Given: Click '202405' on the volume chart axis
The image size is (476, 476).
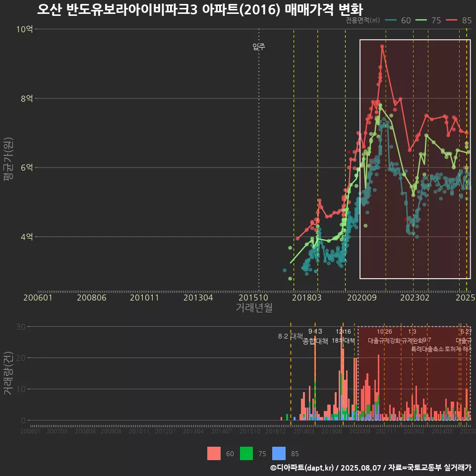Looking at the screenshot, I should click(x=442, y=431).
